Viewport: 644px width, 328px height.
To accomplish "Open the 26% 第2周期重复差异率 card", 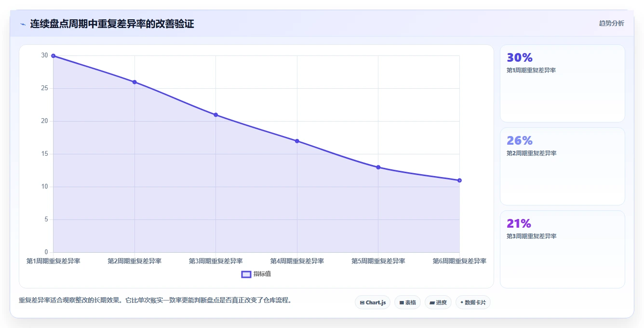I will (563, 166).
